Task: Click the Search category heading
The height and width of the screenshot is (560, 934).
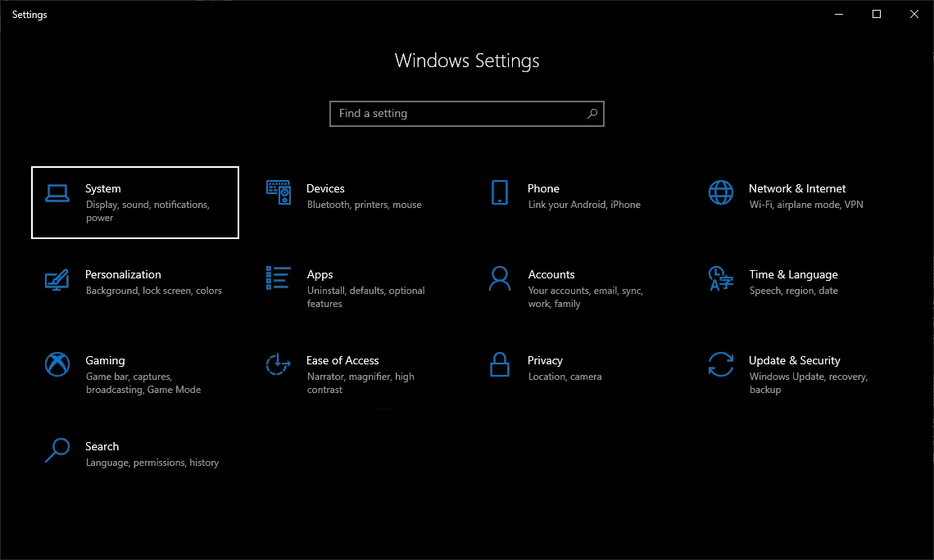Action: click(x=102, y=446)
